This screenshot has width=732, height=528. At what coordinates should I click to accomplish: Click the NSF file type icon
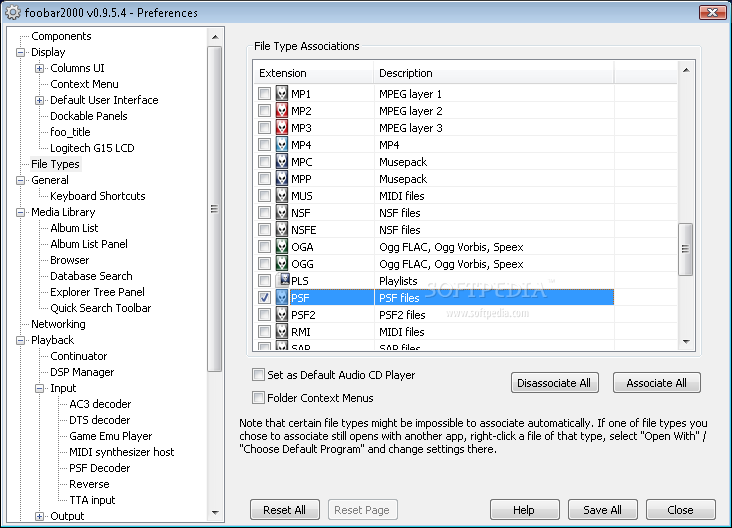click(x=282, y=212)
